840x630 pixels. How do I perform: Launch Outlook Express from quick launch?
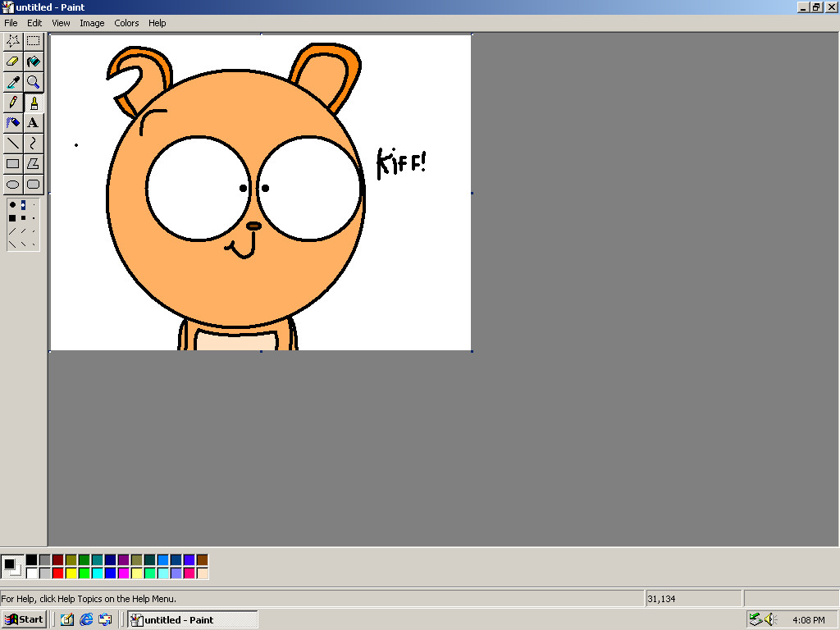pos(105,620)
